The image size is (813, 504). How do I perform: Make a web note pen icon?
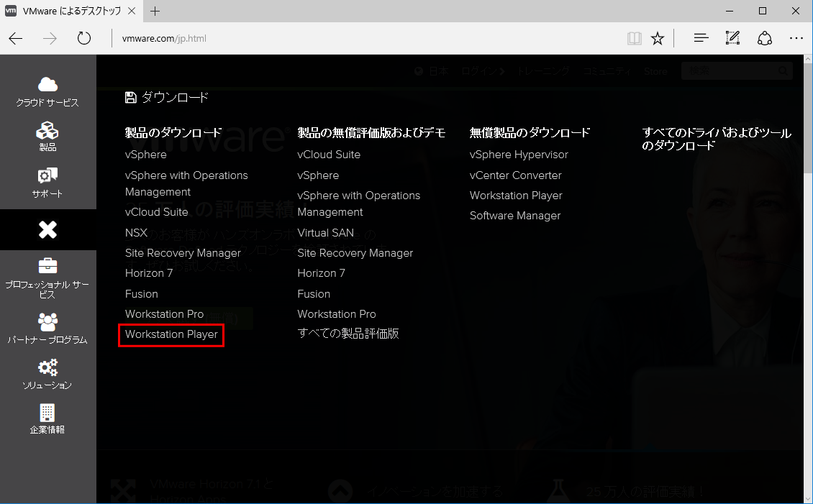click(732, 38)
